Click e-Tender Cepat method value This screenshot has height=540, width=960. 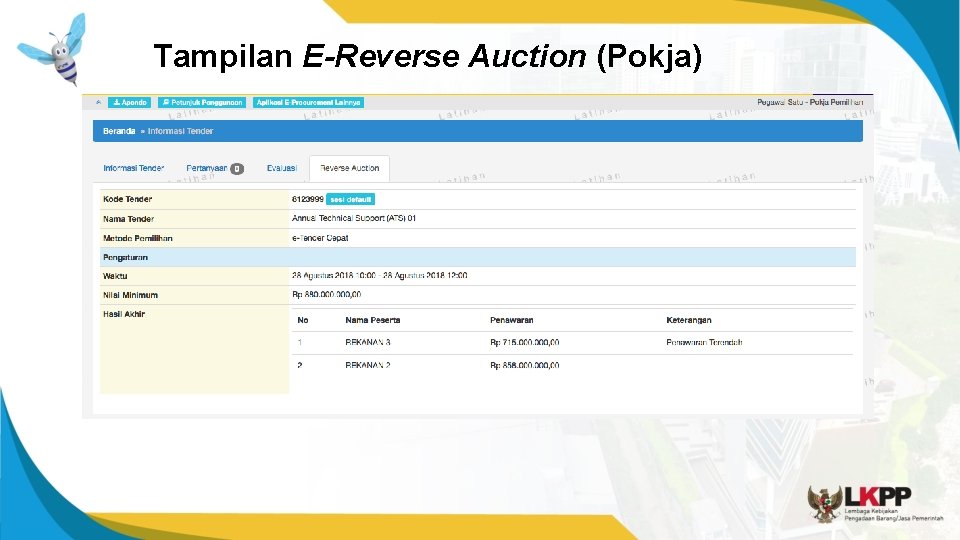point(320,238)
